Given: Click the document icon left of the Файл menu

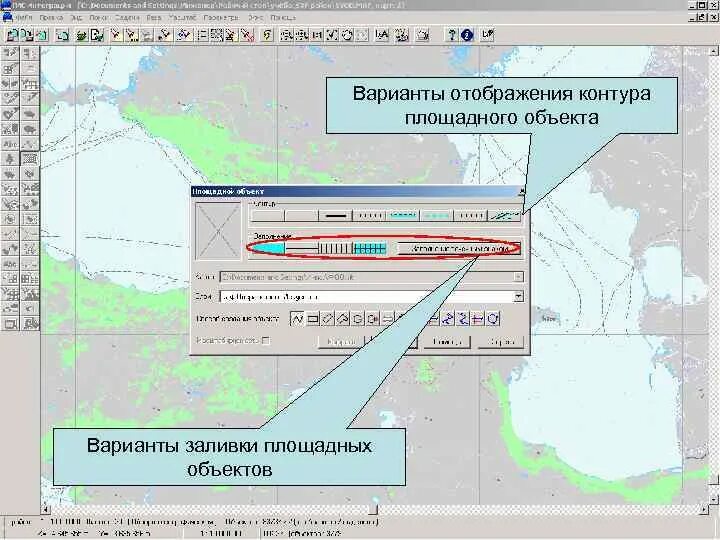Looking at the screenshot, I should point(7,17).
